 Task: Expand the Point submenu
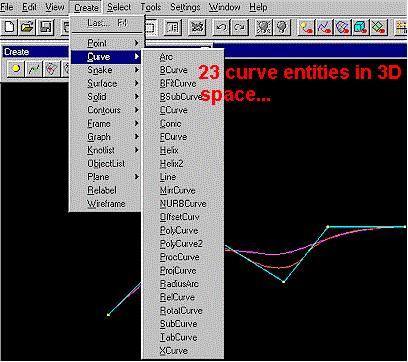pyautogui.click(x=106, y=43)
